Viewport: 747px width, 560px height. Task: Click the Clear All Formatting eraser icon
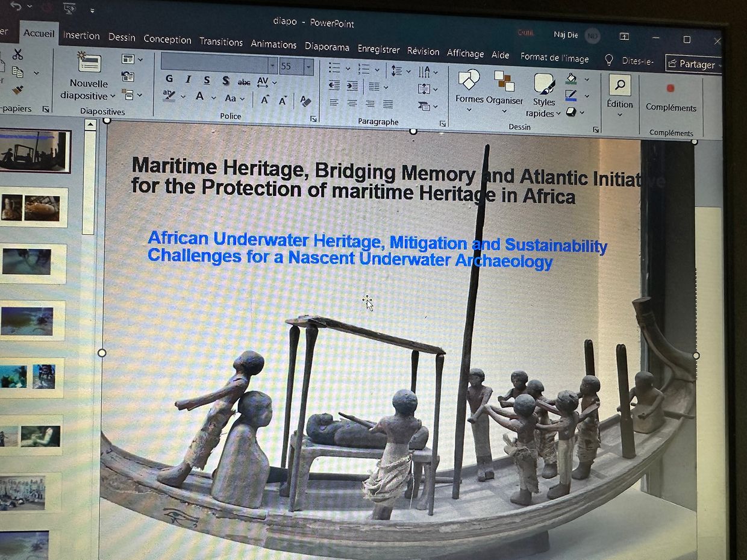(x=306, y=101)
